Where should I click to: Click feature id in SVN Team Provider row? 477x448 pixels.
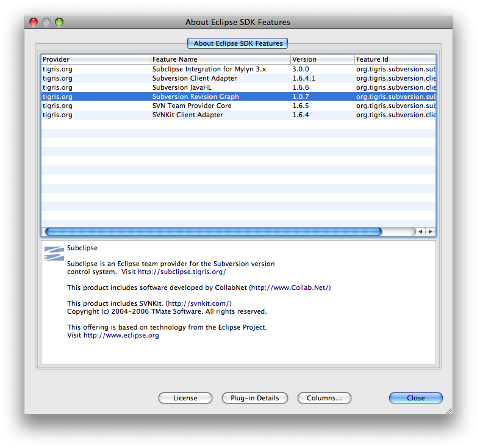pyautogui.click(x=396, y=106)
